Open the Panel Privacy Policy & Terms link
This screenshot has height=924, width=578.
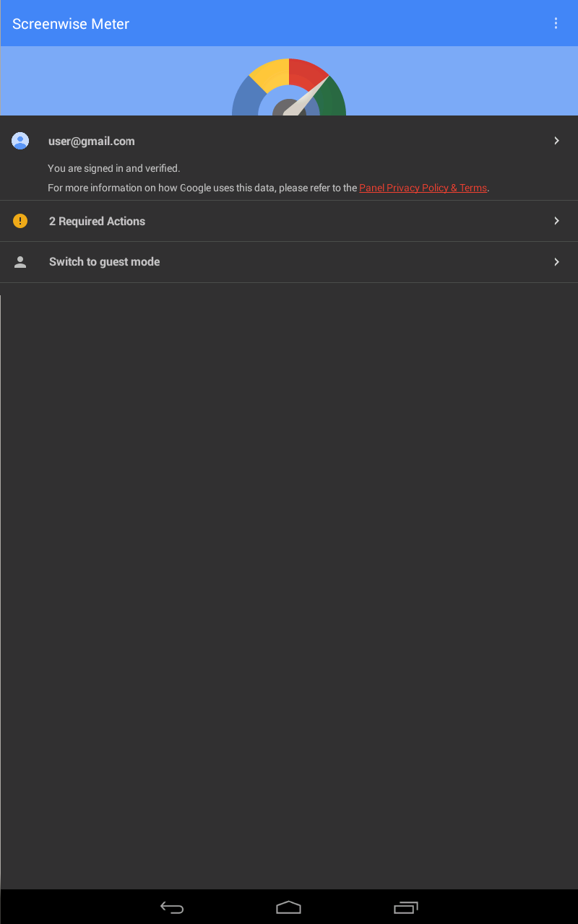(x=423, y=188)
